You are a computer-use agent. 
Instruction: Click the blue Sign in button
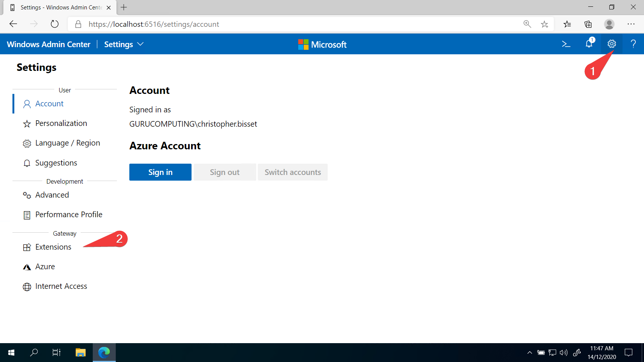click(160, 172)
